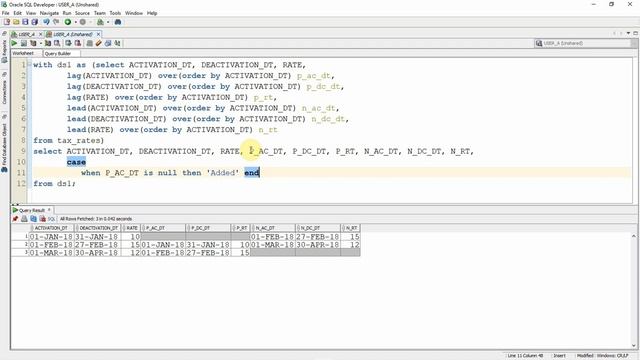Click the Save All icon
Image resolution: width=640 pixels, height=360 pixels.
(x=35, y=22)
